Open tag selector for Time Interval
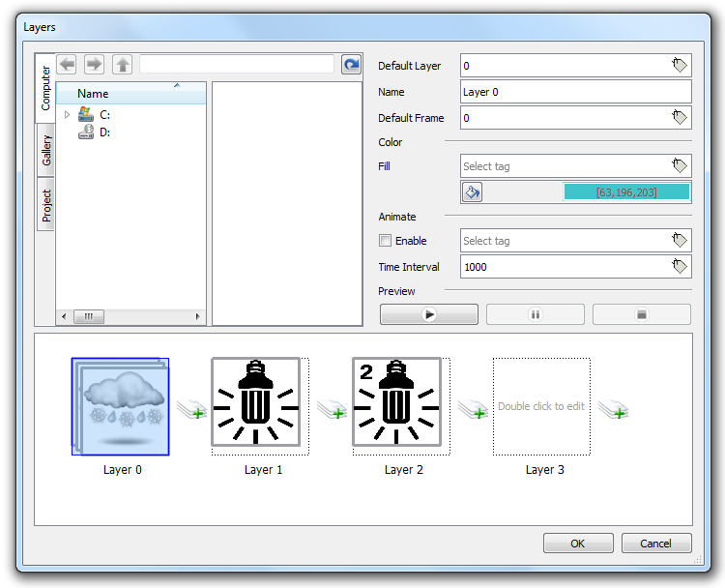Image resolution: width=725 pixels, height=588 pixels. 680,267
